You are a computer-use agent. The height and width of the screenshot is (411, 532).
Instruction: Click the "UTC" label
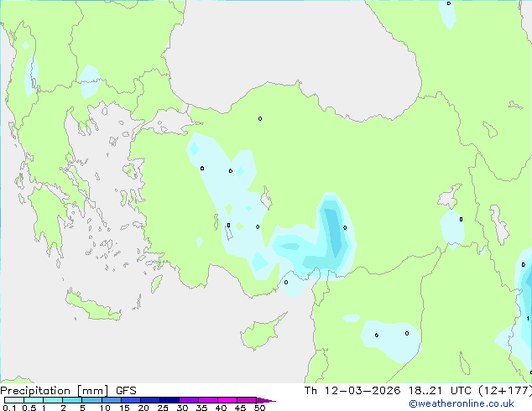coord(461,391)
